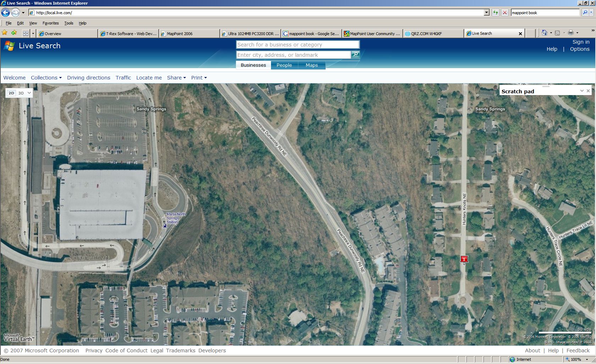Image resolution: width=596 pixels, height=364 pixels.
Task: Click the Marta-North Springs Station transit icon
Action: point(165,225)
